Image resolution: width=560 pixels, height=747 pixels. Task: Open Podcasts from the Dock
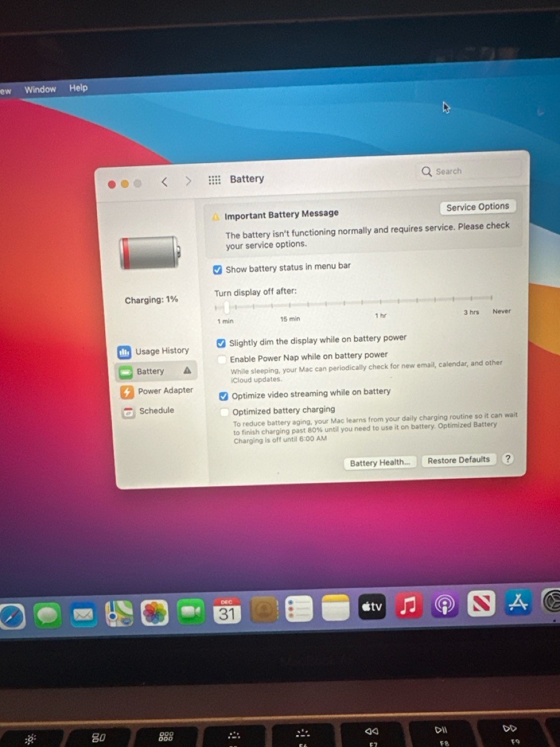[445, 604]
